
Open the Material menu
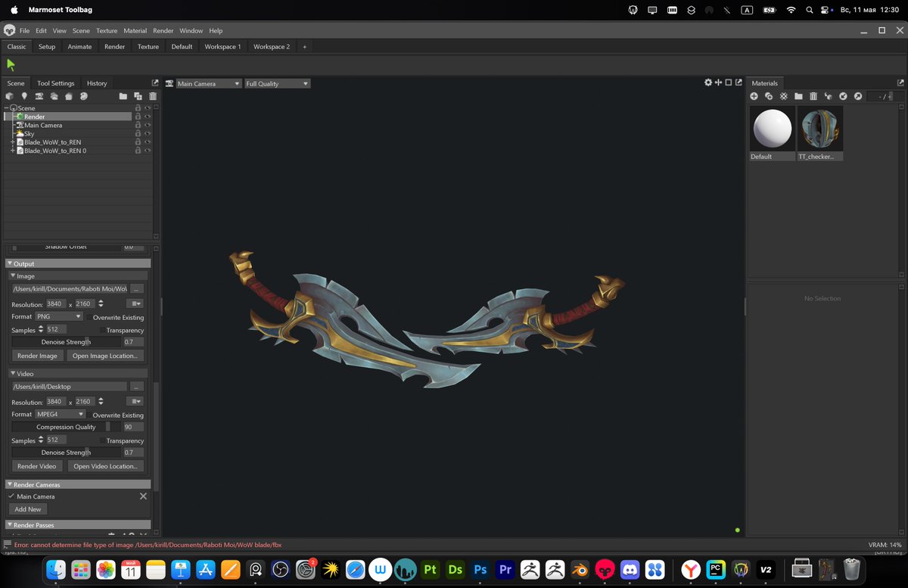135,31
